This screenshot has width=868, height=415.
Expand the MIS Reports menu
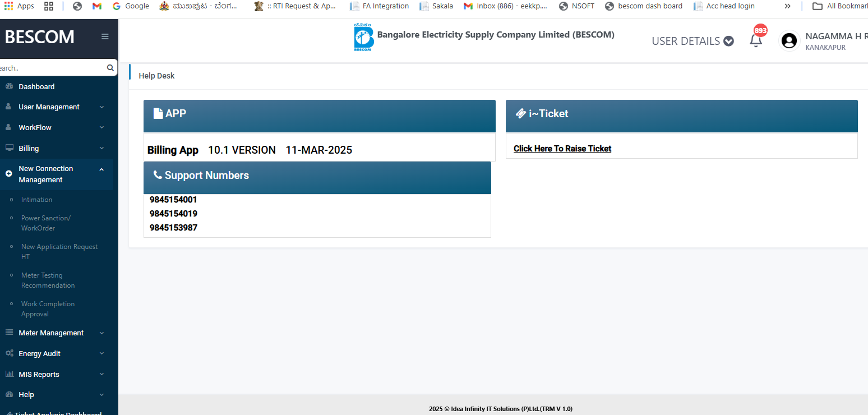56,374
